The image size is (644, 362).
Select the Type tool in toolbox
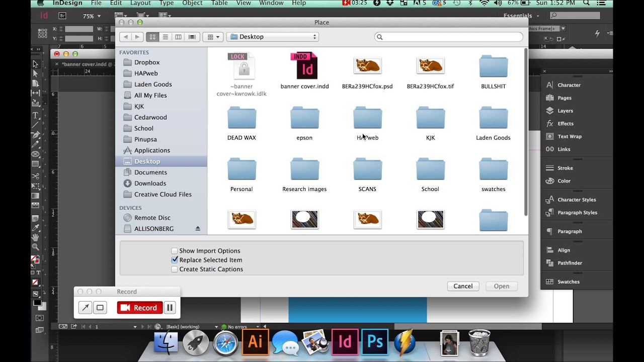(35, 115)
